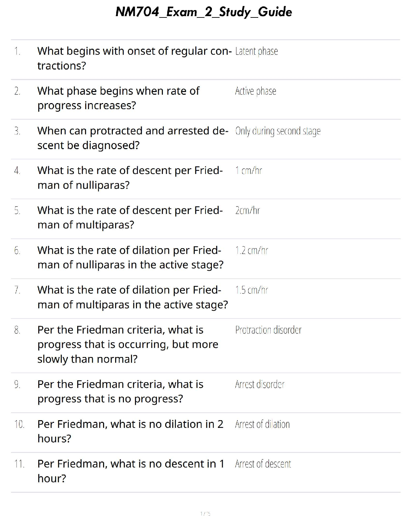
Task: Click the number 11 beside the last question
Action: (19, 464)
